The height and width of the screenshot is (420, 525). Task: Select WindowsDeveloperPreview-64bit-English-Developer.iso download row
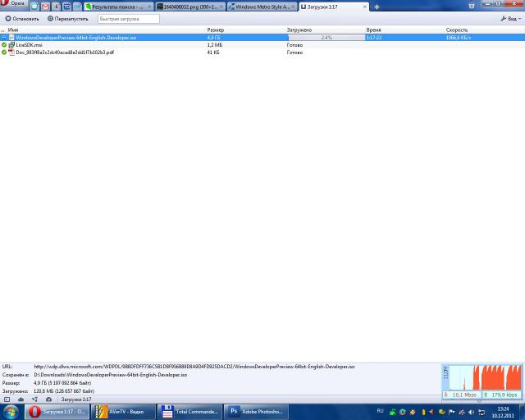[x=262, y=38]
